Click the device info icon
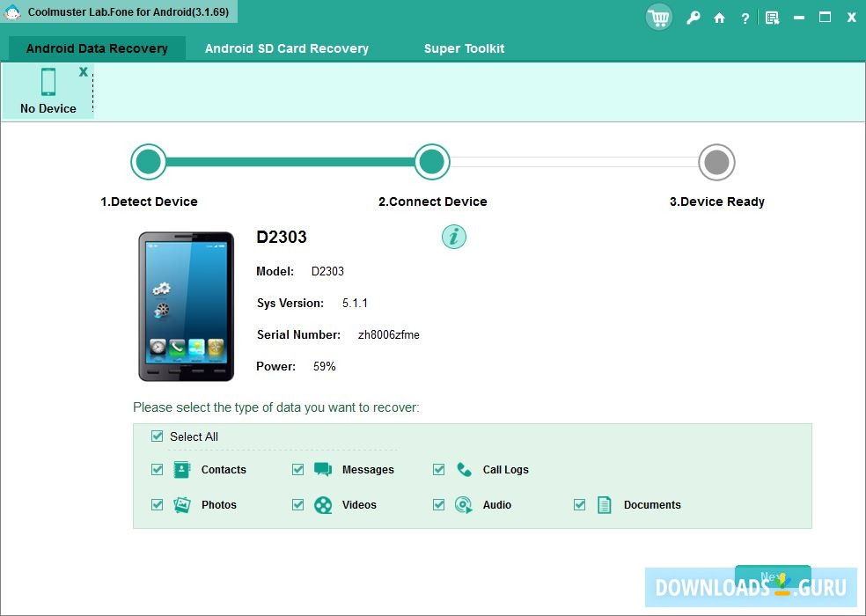The height and width of the screenshot is (616, 866). 454,237
